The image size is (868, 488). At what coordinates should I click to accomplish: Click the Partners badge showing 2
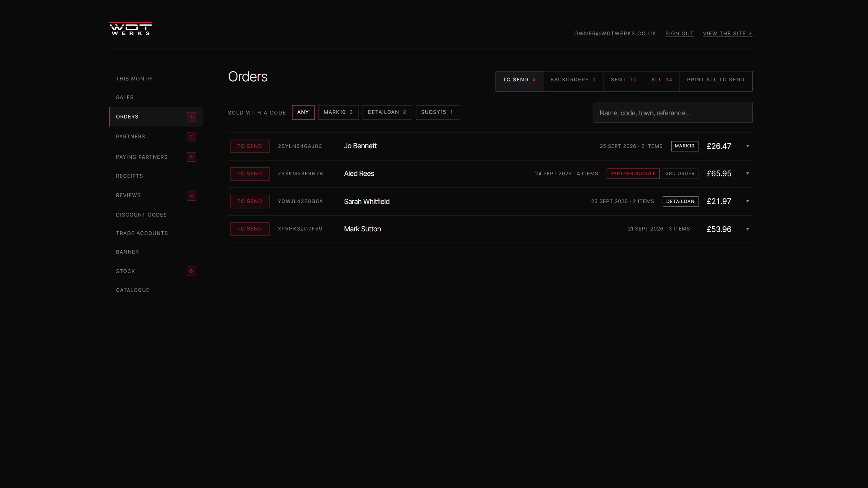[191, 137]
